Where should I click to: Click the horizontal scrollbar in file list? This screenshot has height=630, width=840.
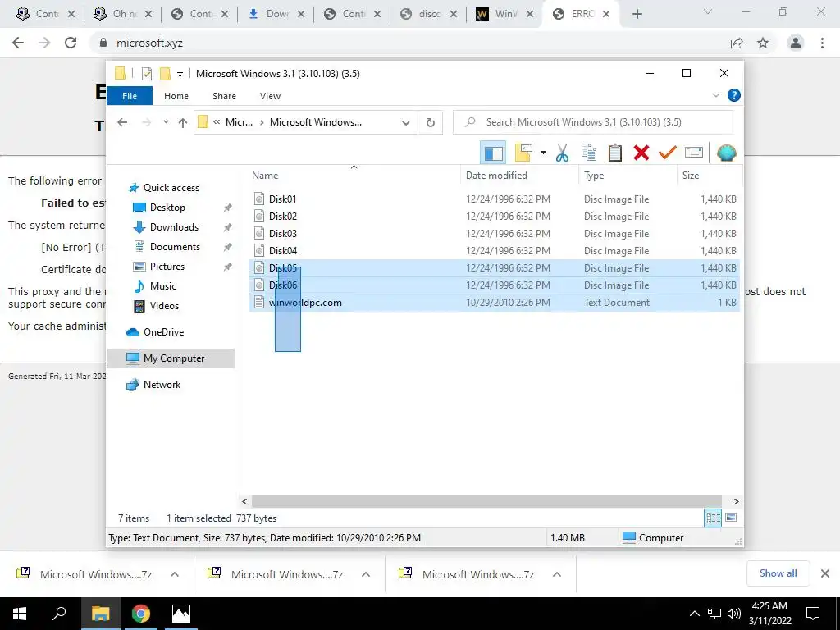[486, 501]
